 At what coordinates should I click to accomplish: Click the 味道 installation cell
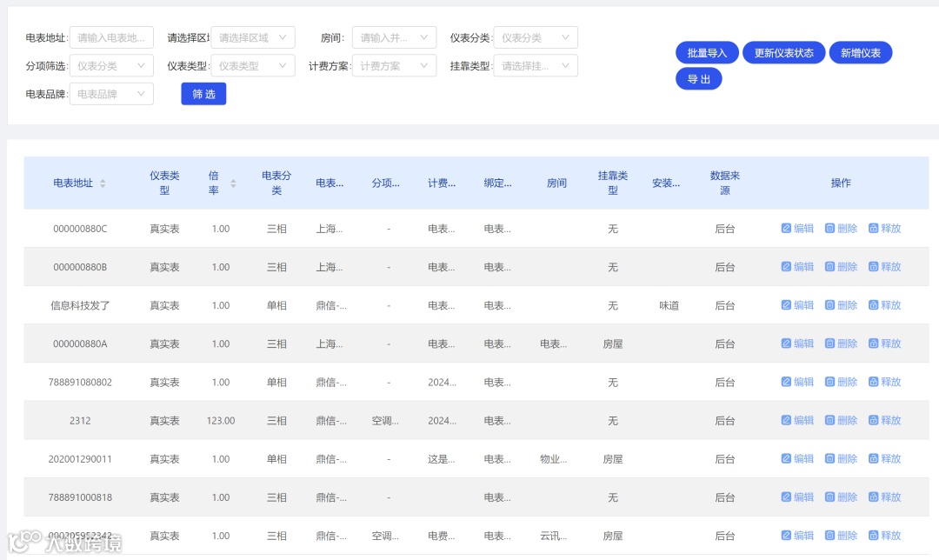pos(669,305)
